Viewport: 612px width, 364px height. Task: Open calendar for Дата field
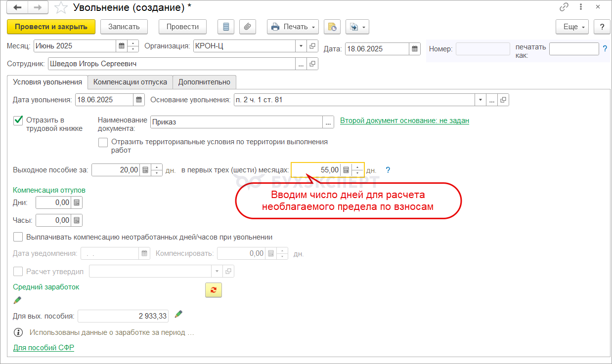pyautogui.click(x=415, y=49)
